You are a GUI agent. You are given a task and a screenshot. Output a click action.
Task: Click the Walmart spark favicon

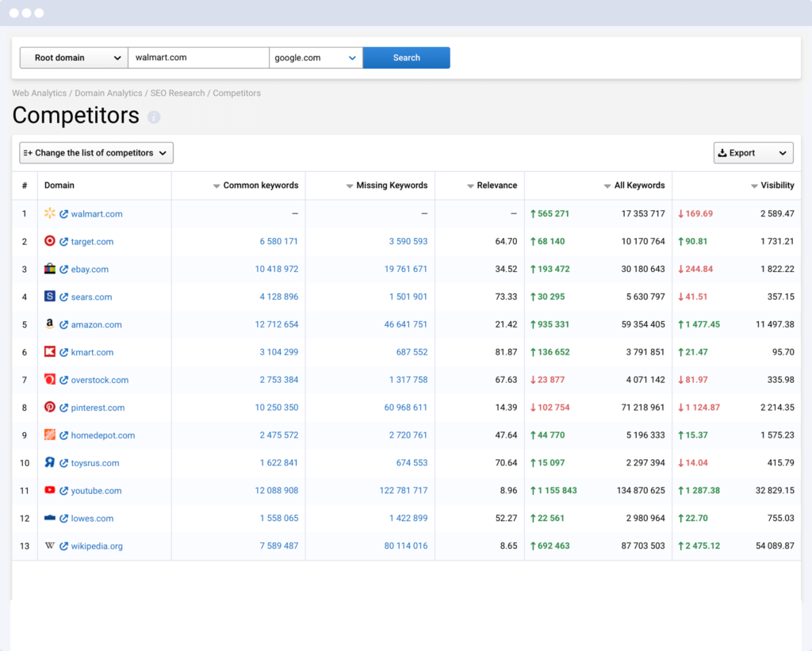(50, 213)
